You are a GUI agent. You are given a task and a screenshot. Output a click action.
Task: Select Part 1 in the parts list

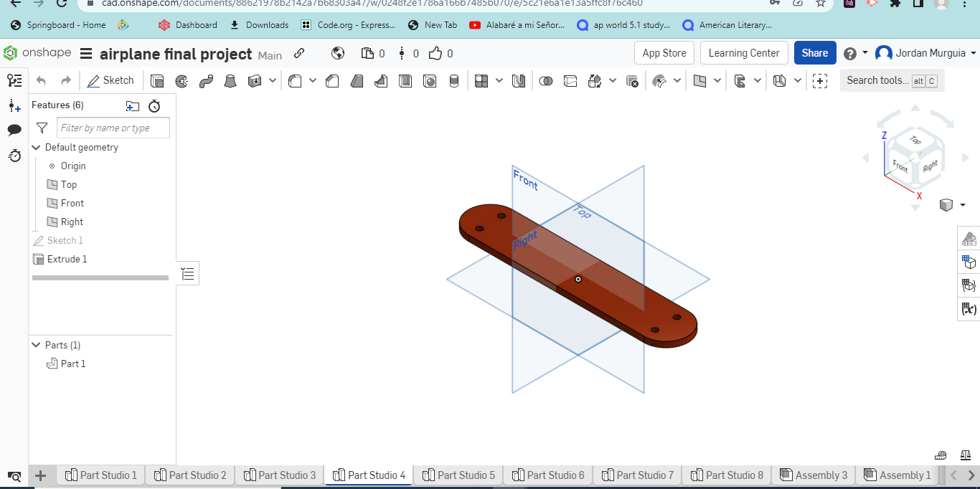point(72,364)
